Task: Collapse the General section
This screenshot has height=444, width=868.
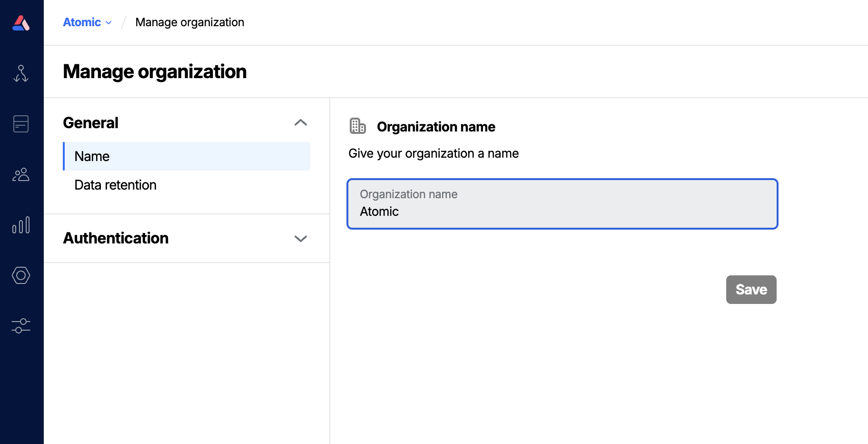Action: tap(300, 122)
